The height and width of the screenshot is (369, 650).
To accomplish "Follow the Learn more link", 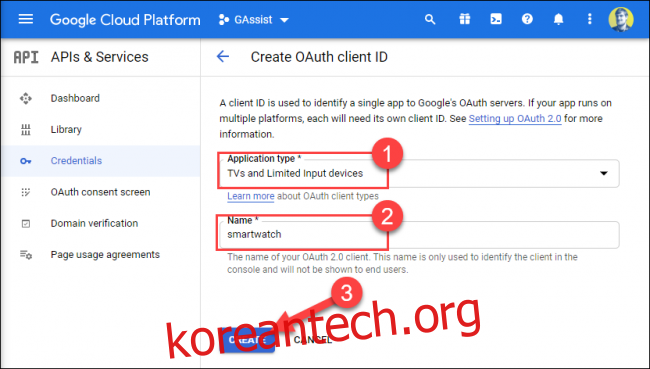I will point(250,196).
